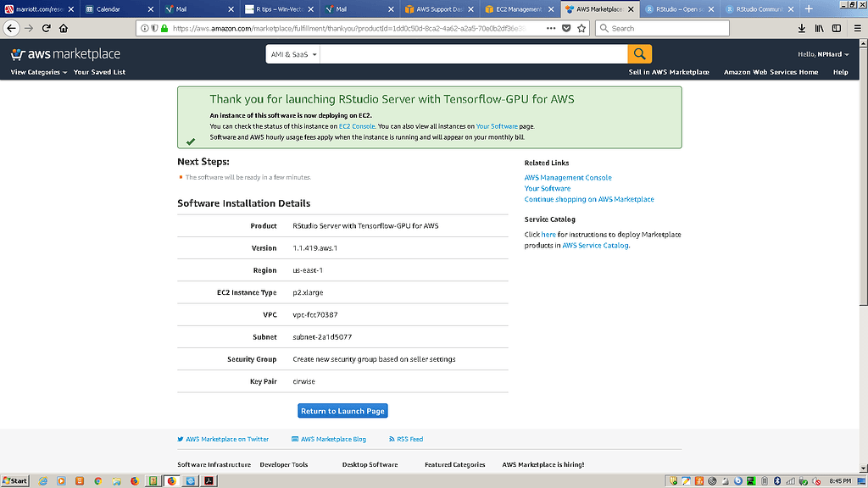Open the AMI & SaaS search category dropdown
868x488 pixels.
point(292,54)
